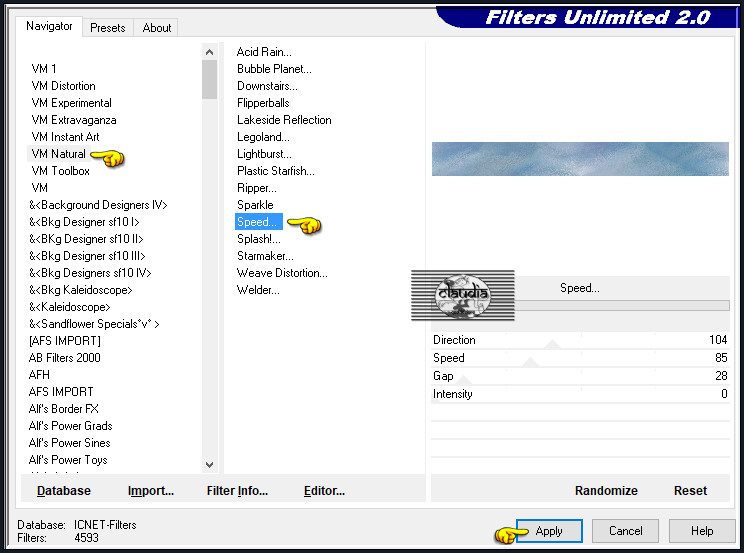Select VM Experimental category
Image resolution: width=744 pixels, height=553 pixels.
coord(72,103)
